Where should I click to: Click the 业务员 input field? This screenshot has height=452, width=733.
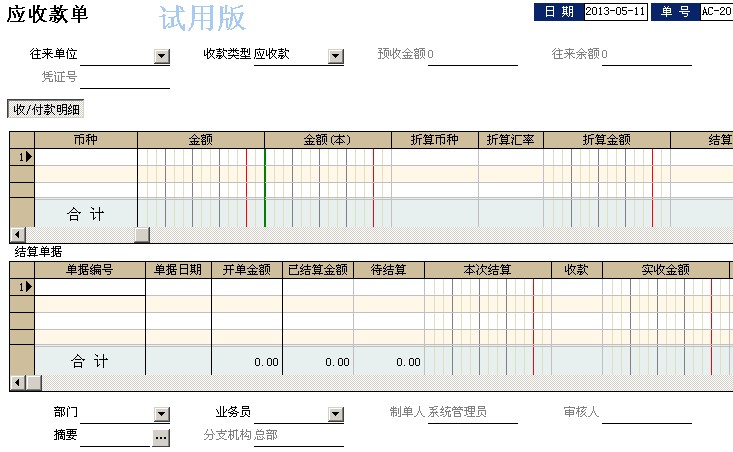coord(291,413)
